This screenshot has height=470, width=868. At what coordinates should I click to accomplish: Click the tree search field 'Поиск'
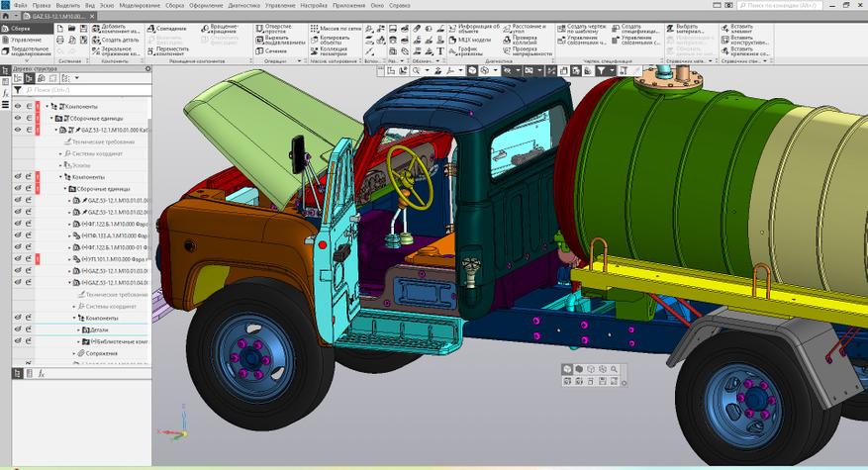79,90
